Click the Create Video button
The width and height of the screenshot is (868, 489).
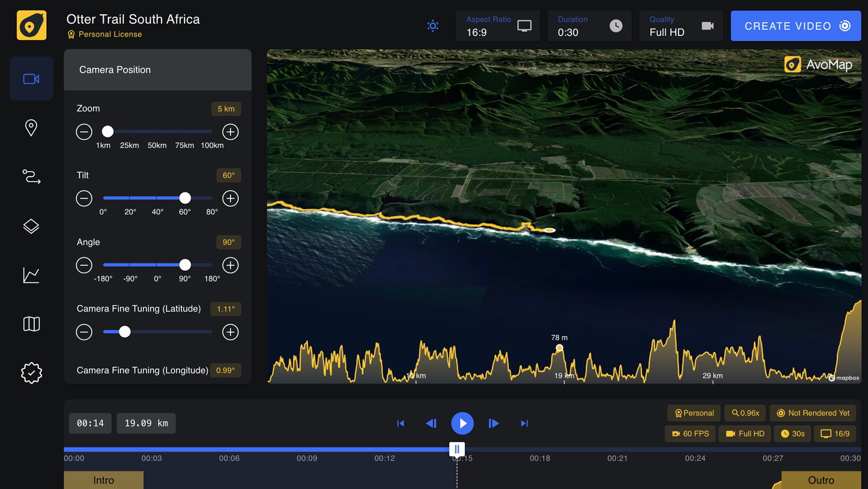[795, 26]
